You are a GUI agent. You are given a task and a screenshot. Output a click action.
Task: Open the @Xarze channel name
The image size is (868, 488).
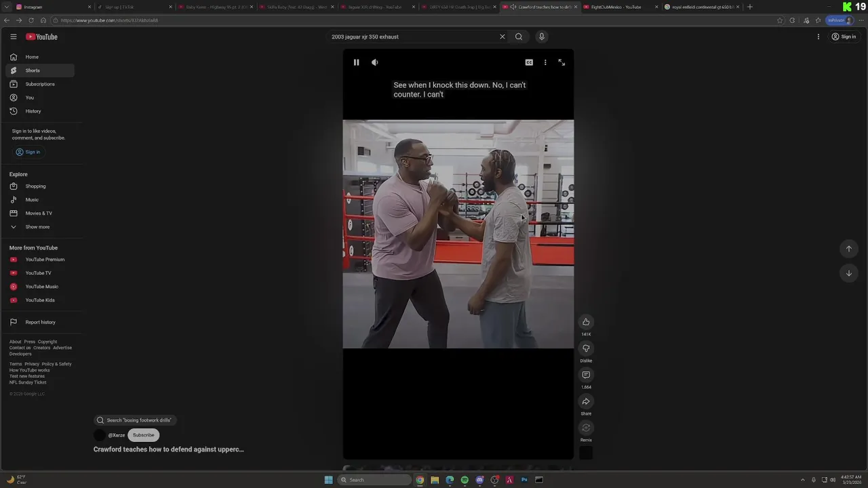pyautogui.click(x=117, y=435)
